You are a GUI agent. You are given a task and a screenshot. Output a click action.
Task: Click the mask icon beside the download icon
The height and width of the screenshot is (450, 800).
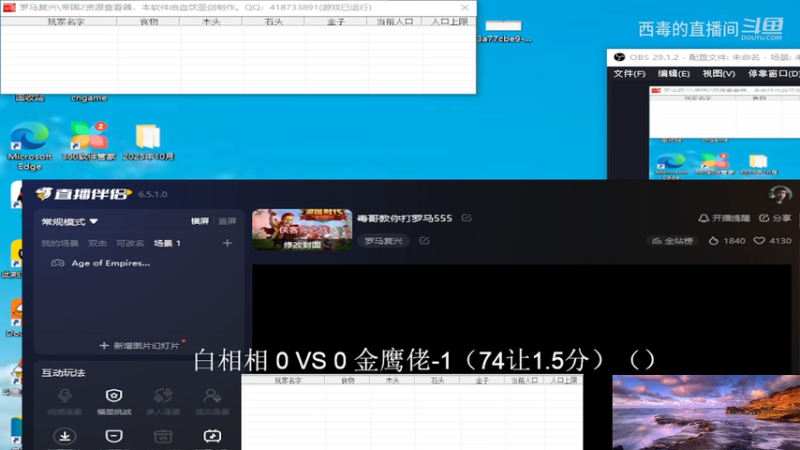pos(114,436)
